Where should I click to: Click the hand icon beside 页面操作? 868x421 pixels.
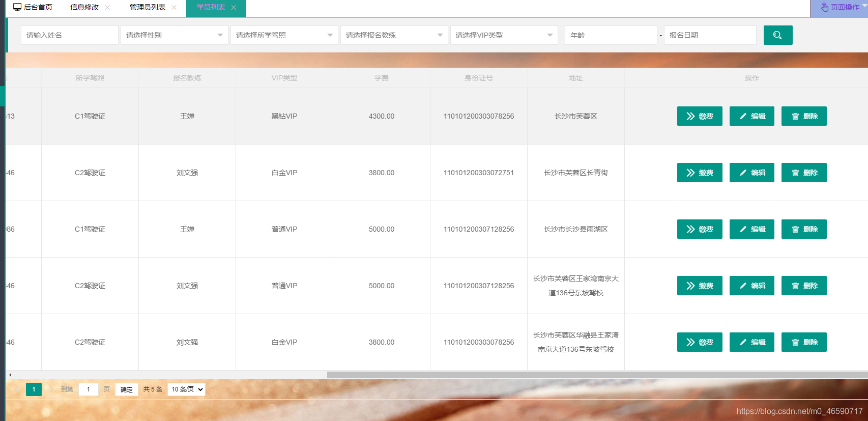(x=824, y=7)
